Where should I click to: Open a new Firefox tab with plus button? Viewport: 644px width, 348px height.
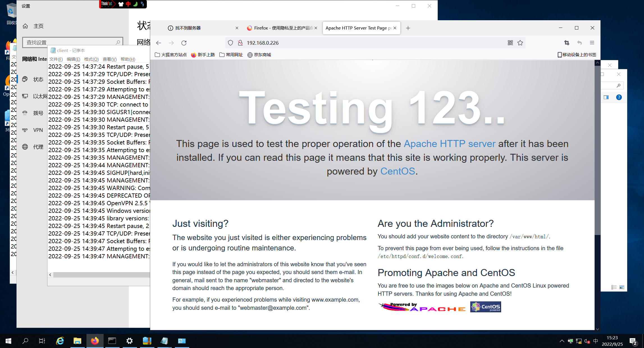(x=408, y=28)
